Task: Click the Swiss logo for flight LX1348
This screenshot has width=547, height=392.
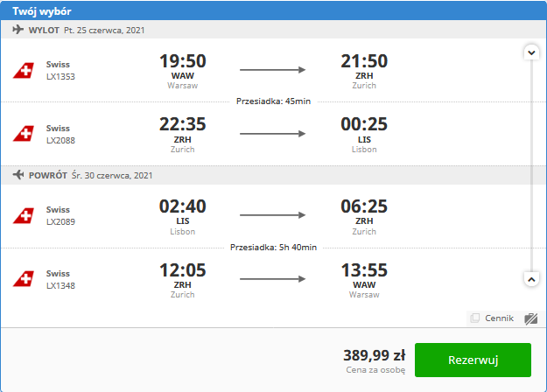Action: [24, 279]
